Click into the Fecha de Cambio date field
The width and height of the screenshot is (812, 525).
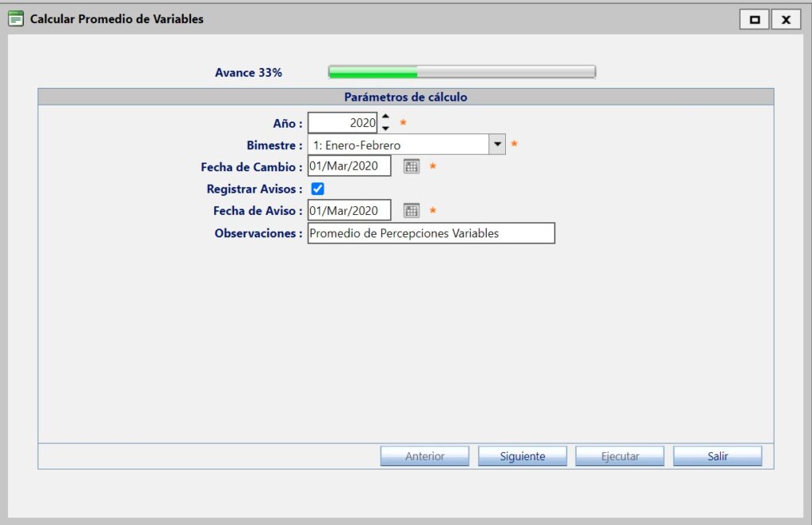[349, 167]
